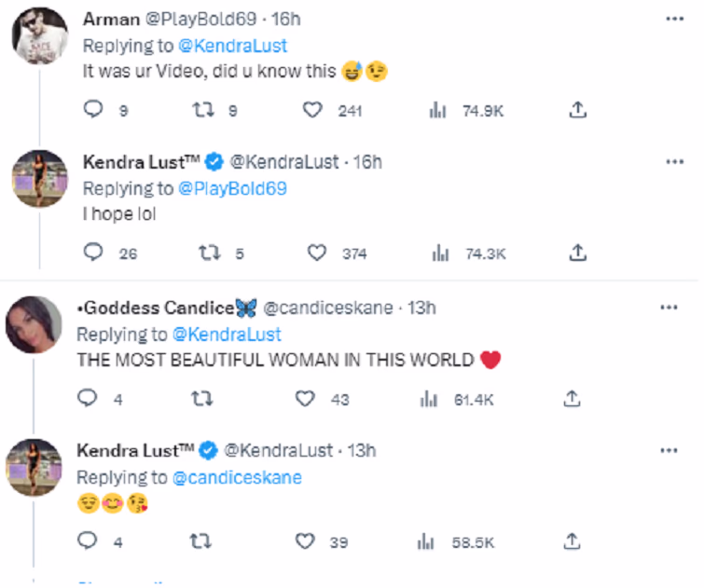
Task: Open Goddess Candice's avatar thumbnail
Action: click(35, 323)
